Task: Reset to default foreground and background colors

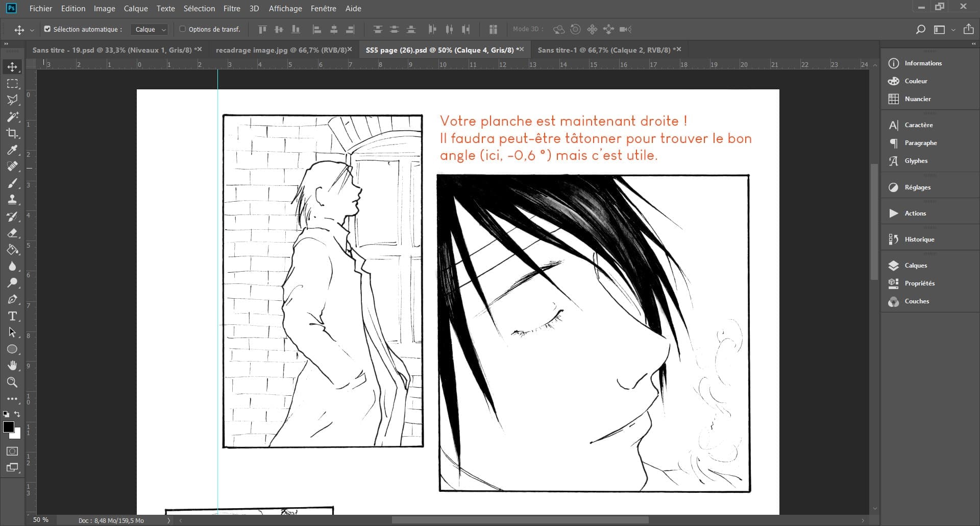Action: (6, 414)
